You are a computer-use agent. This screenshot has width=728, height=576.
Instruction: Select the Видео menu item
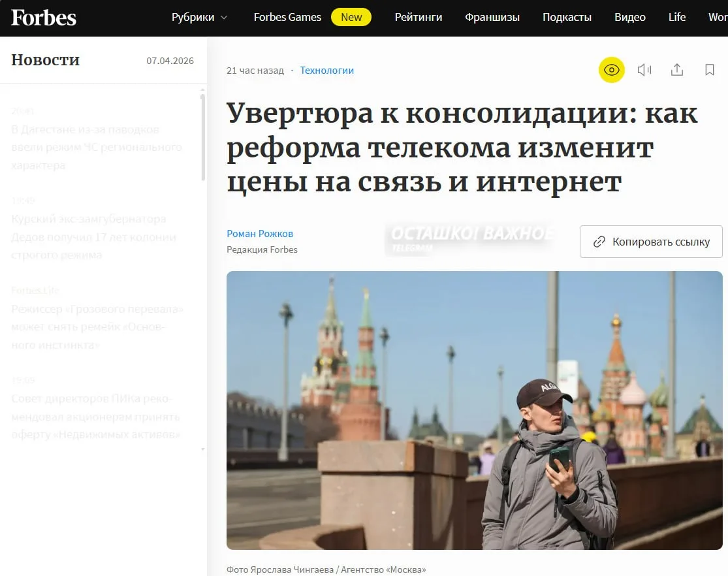(630, 17)
